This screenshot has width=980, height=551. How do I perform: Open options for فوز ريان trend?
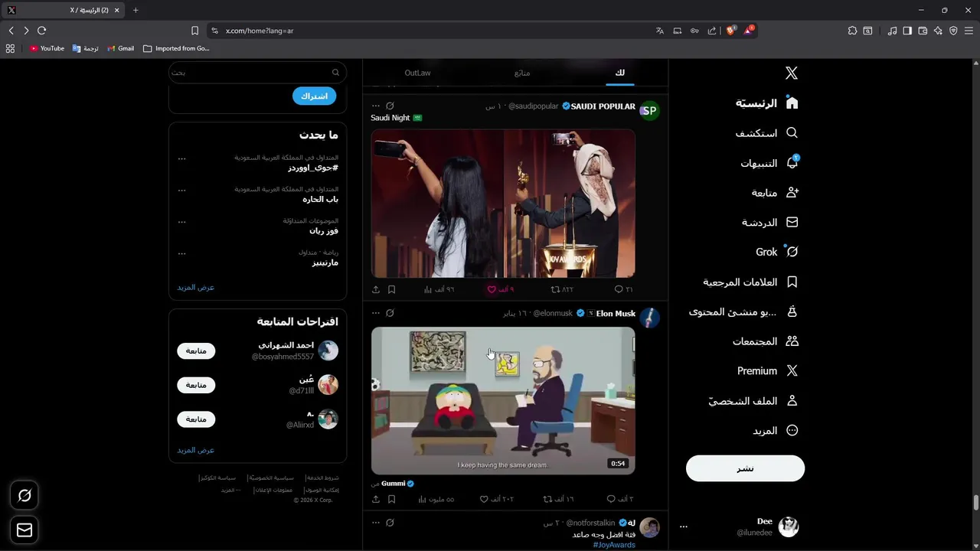pyautogui.click(x=181, y=222)
